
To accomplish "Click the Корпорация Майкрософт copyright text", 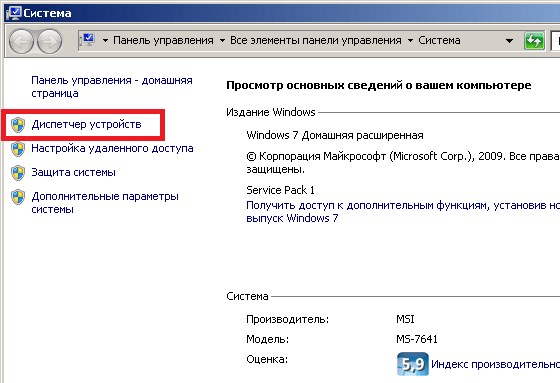I will [x=403, y=162].
